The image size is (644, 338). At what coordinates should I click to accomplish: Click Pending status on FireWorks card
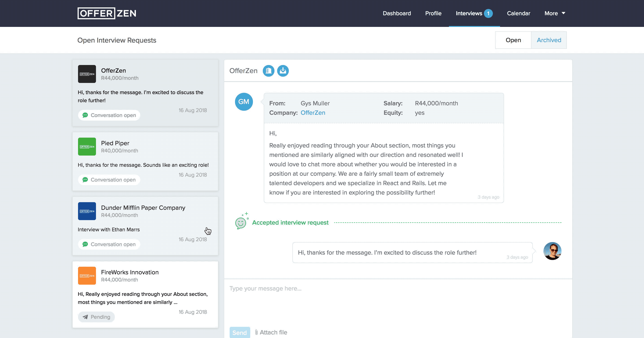coord(96,317)
